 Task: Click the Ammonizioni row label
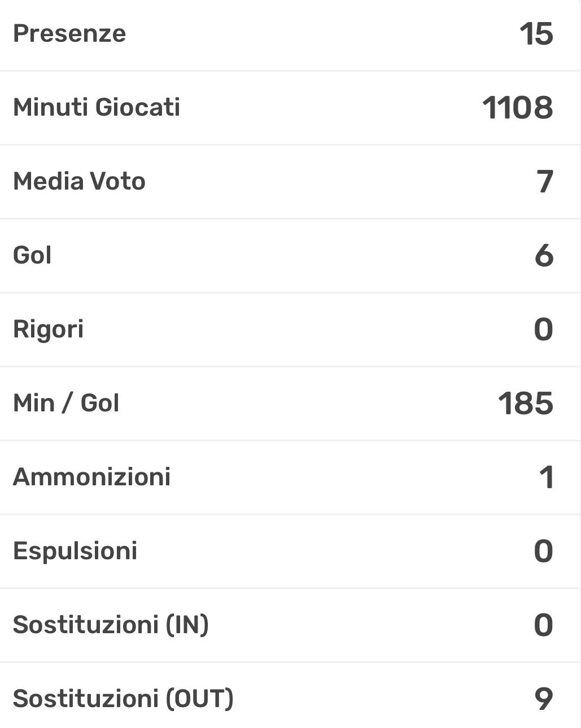(91, 477)
